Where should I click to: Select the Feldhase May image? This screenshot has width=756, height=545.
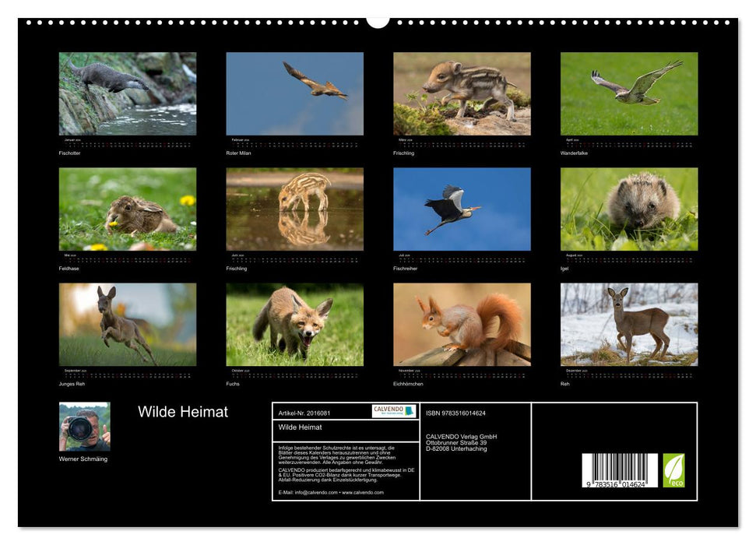tap(127, 209)
